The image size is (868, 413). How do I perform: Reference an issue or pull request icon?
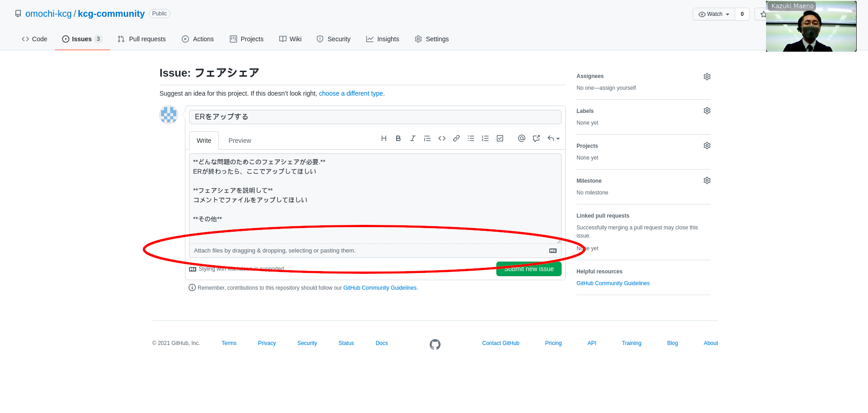(x=536, y=138)
